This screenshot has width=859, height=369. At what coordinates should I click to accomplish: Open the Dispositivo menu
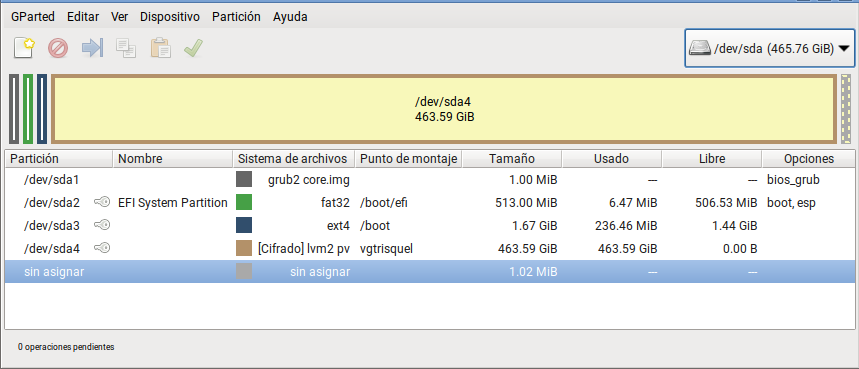pyautogui.click(x=170, y=17)
